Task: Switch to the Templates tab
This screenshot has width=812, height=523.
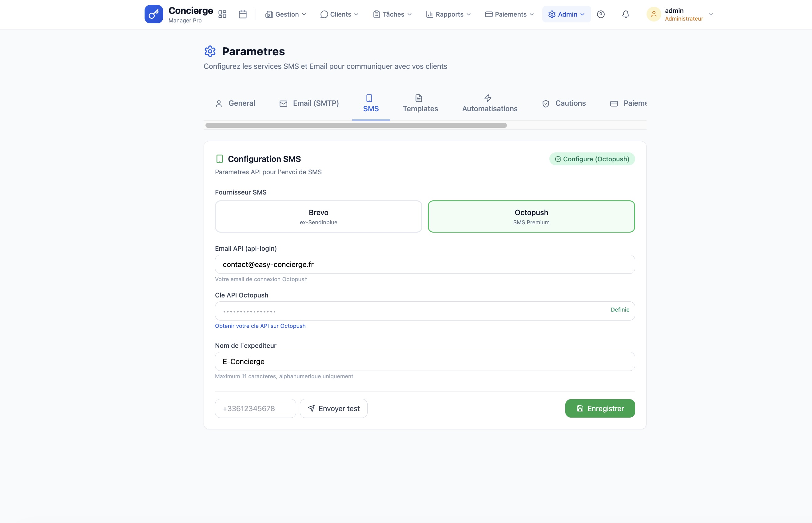Action: pos(420,104)
